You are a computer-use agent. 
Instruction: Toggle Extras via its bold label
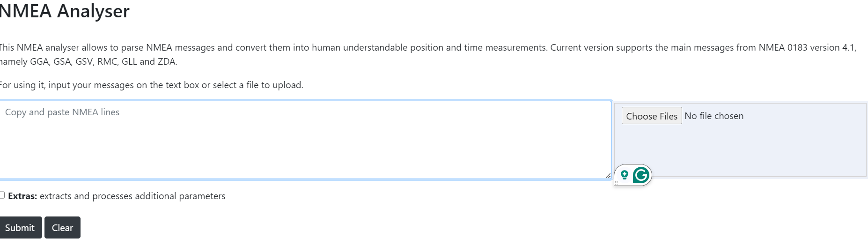pos(22,196)
